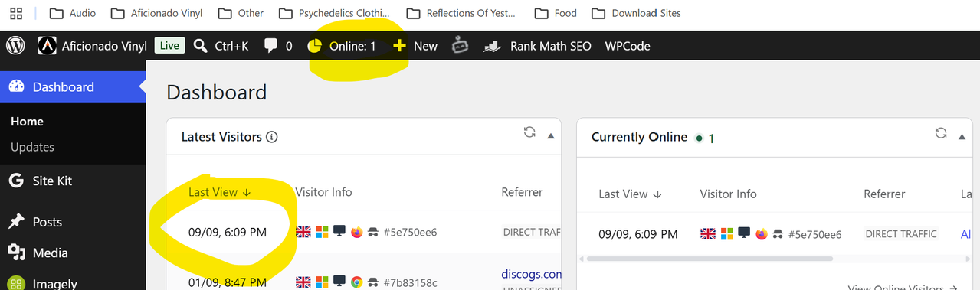Click 09/09, 6:09 PM in Currently Online
Screen dimensions: 980x290
(638, 234)
